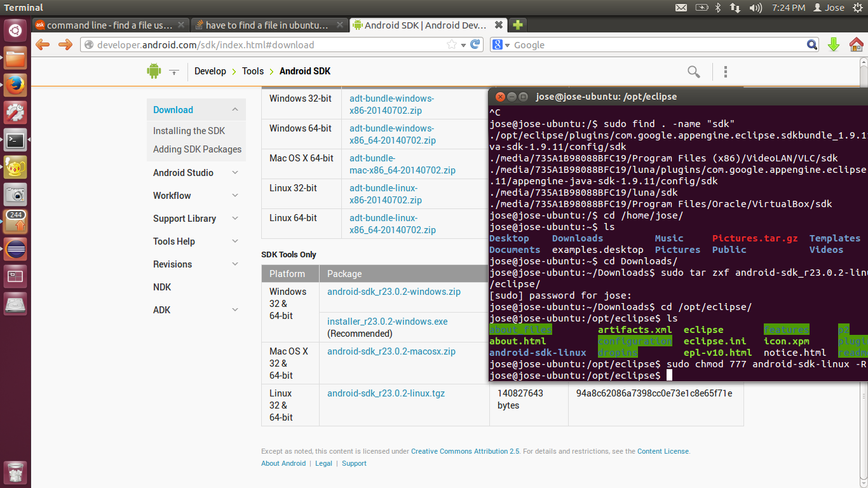Open Installing the SDK sidebar link
868x488 pixels.
point(189,131)
